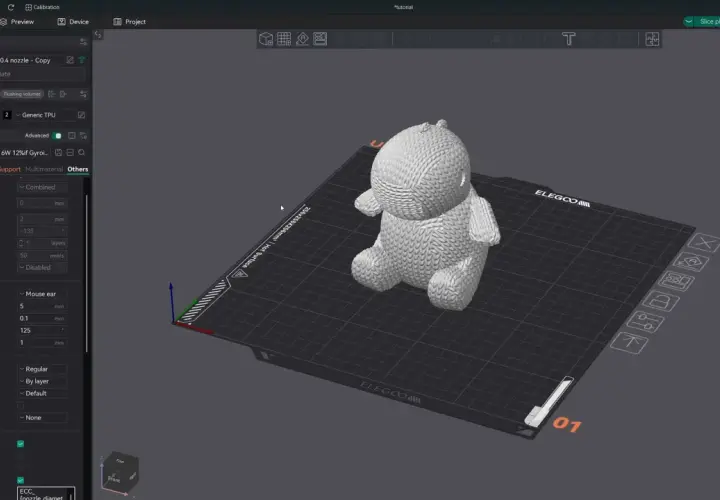
Task: Click the filament 2 color swatch
Action: 7,115
